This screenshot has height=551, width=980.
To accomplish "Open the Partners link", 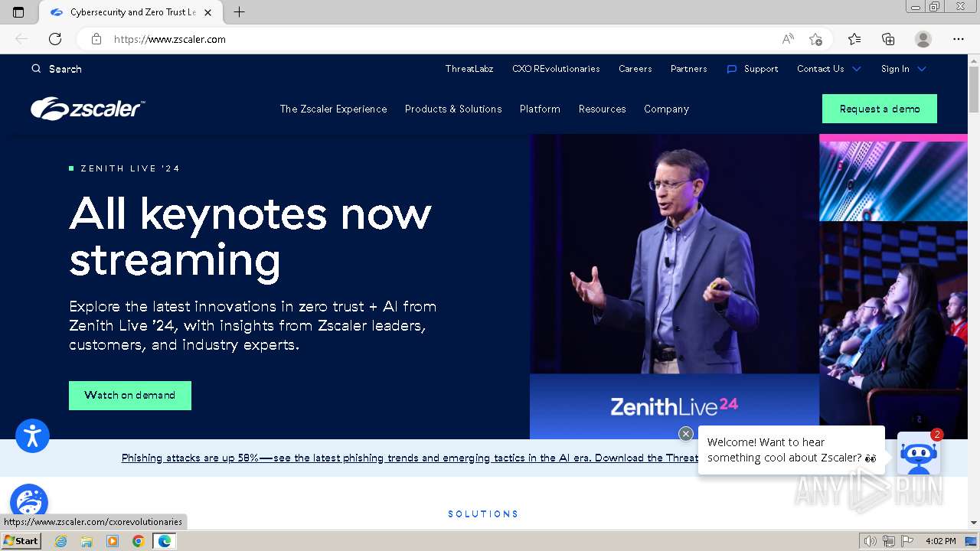I will pyautogui.click(x=688, y=69).
